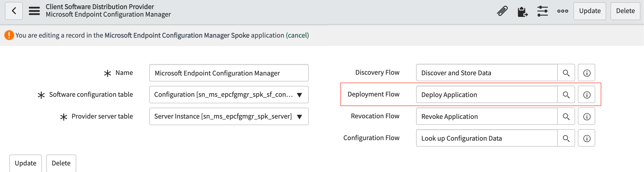The image size is (644, 172).
Task: Show info for Discovery Flow record
Action: pyautogui.click(x=587, y=73)
